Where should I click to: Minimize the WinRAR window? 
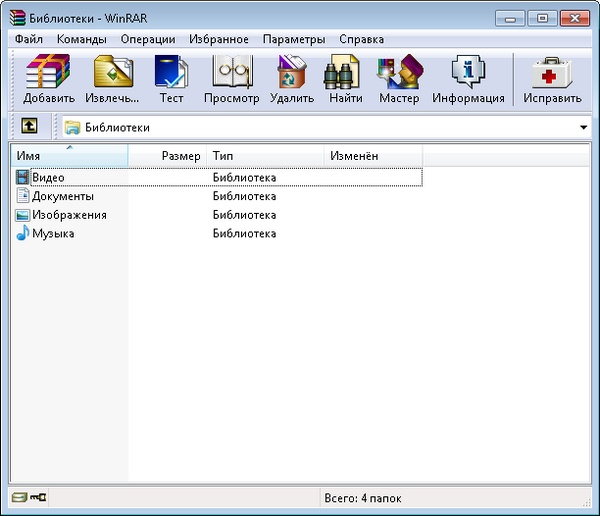tap(510, 18)
